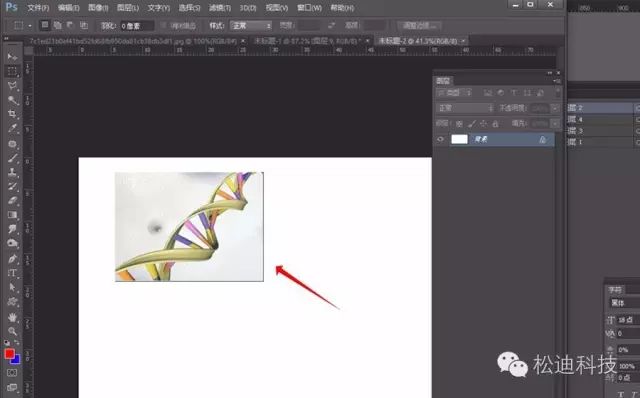Click the 羽化 feather input field

pos(137,26)
